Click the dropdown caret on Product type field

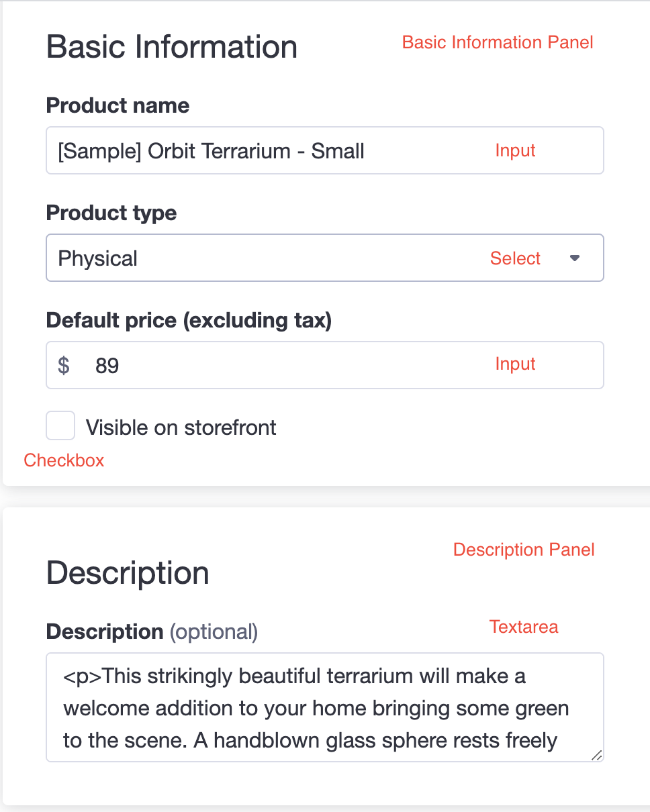(x=575, y=258)
